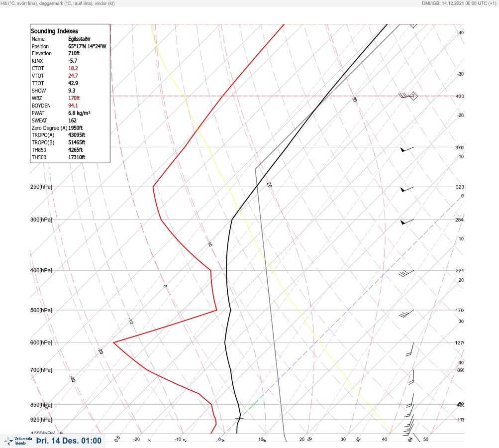Click the position value 65°17'N 14°24'W
Image resolution: width=499 pixels, height=448 pixels.
click(87, 46)
